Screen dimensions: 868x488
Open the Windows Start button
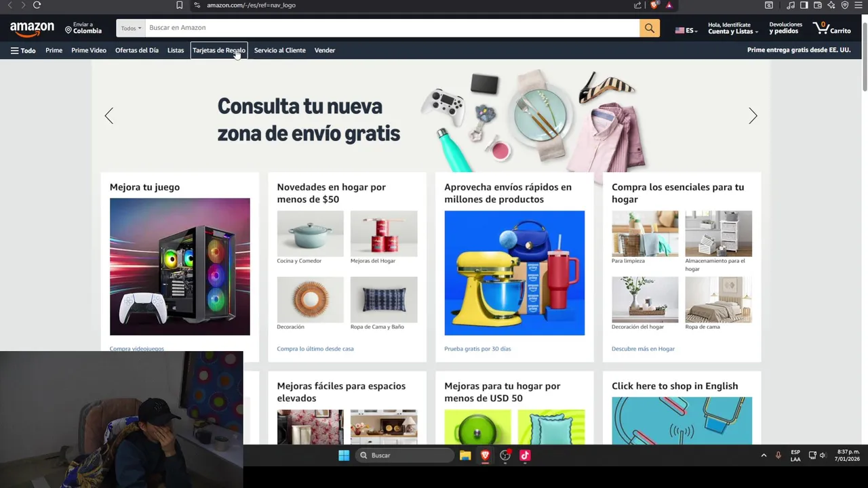344,455
